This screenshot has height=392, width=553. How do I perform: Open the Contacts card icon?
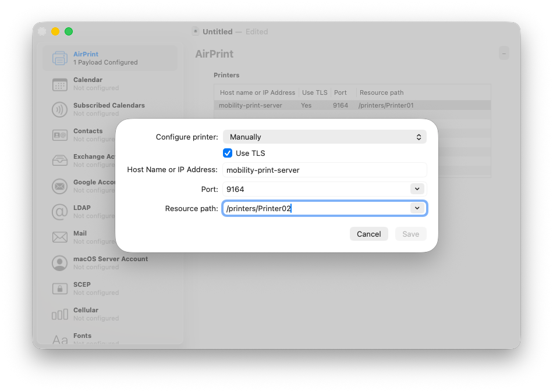59,135
